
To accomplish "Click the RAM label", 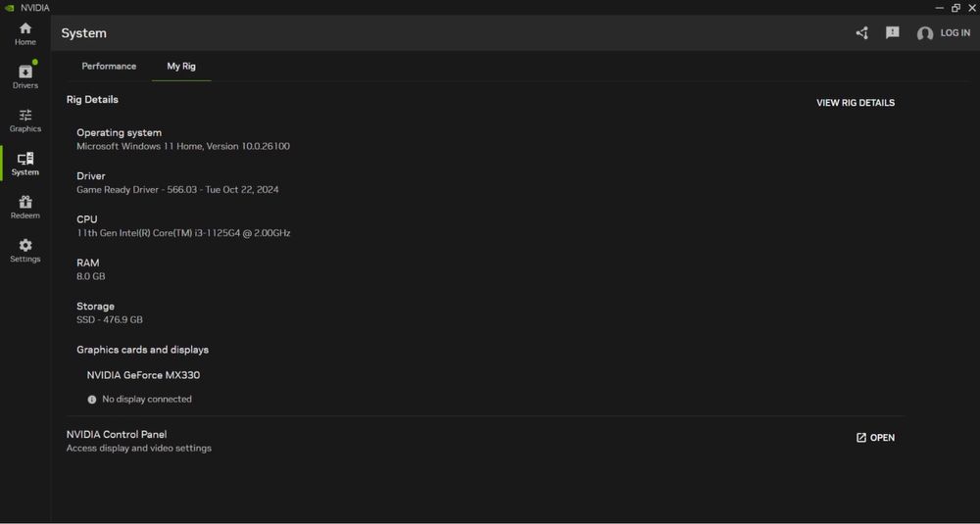I will [87, 262].
